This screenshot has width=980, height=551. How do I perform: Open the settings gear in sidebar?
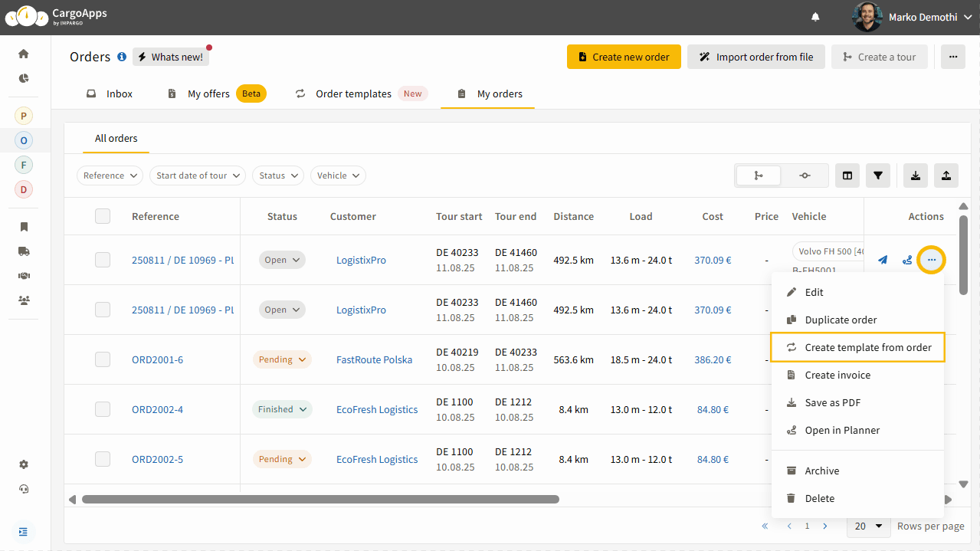[24, 464]
